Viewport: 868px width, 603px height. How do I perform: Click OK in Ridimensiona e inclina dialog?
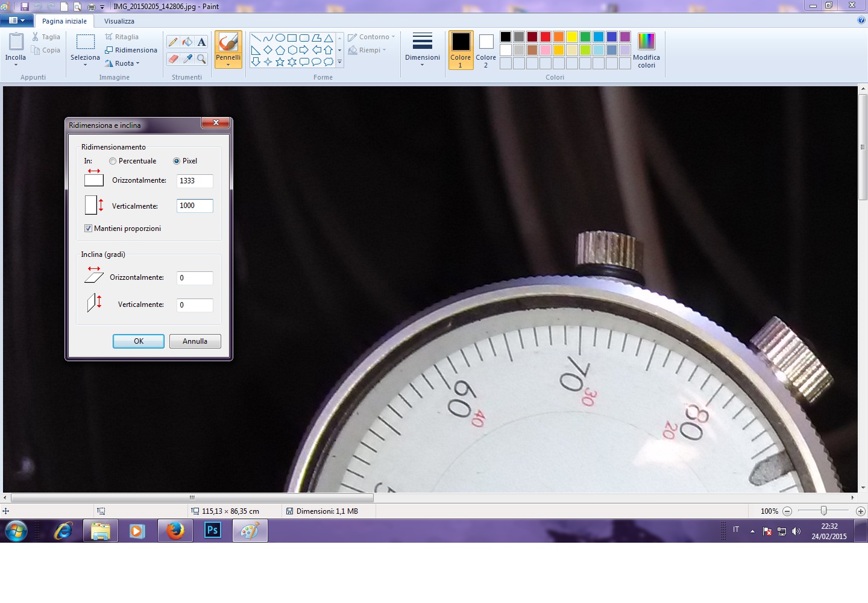[139, 341]
